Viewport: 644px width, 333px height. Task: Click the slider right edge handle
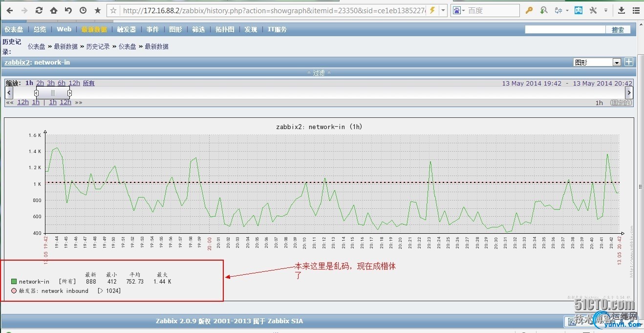pyautogui.click(x=69, y=93)
